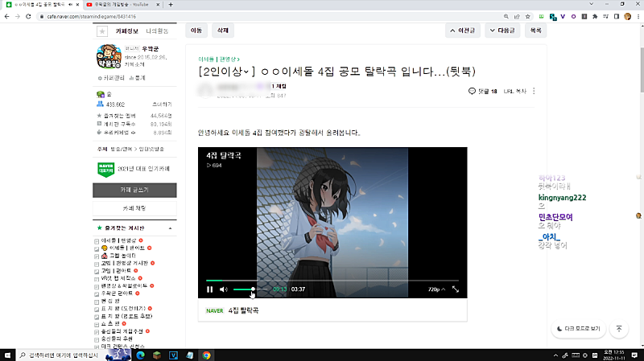Reload the page with the refresh icon
Image resolution: width=644 pixels, height=361 pixels.
click(28, 16)
